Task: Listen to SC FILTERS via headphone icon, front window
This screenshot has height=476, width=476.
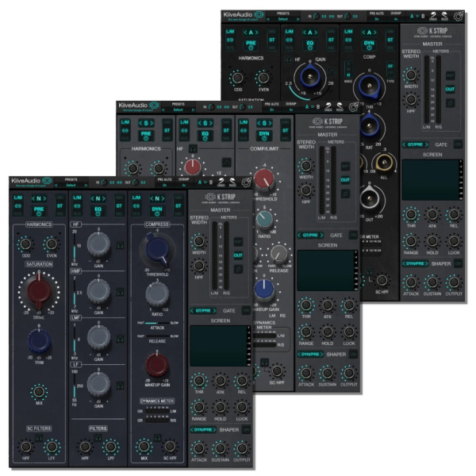Action: pos(39,437)
